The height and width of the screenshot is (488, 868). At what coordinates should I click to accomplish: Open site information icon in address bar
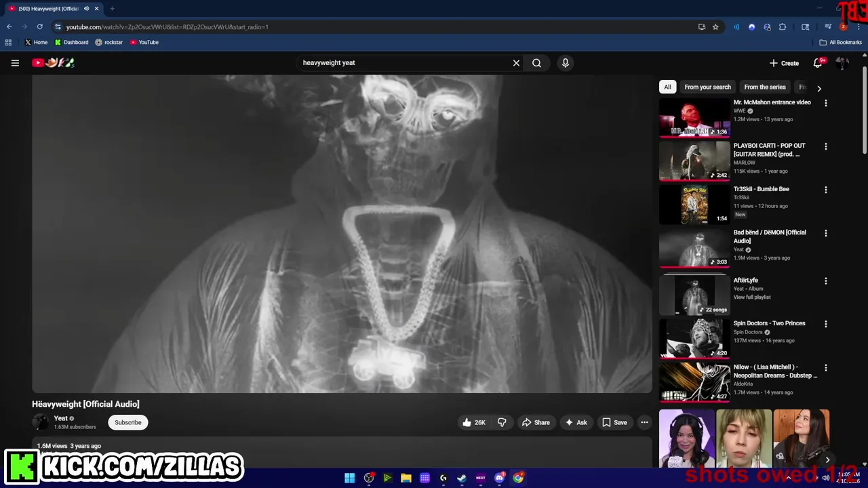click(58, 26)
